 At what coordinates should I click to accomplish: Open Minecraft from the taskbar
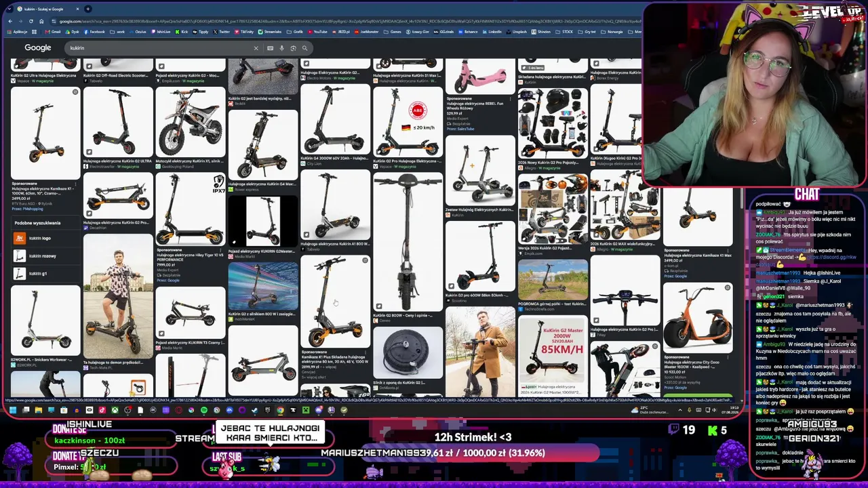pos(306,410)
